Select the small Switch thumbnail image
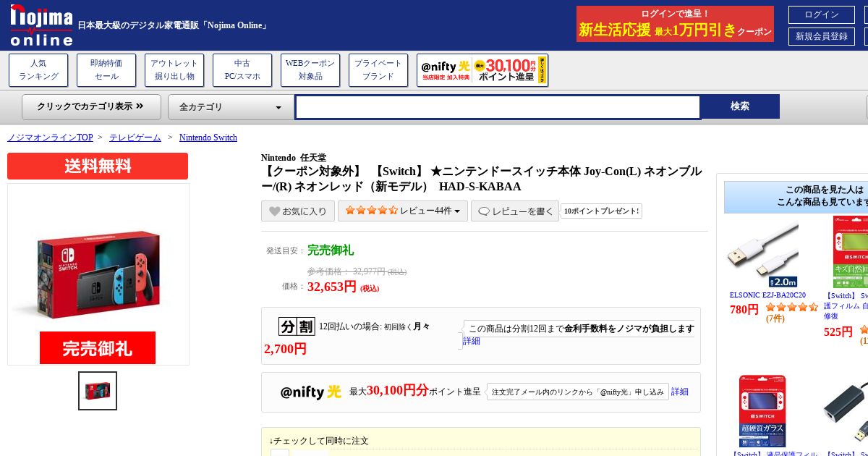This screenshot has width=868, height=456. point(98,391)
